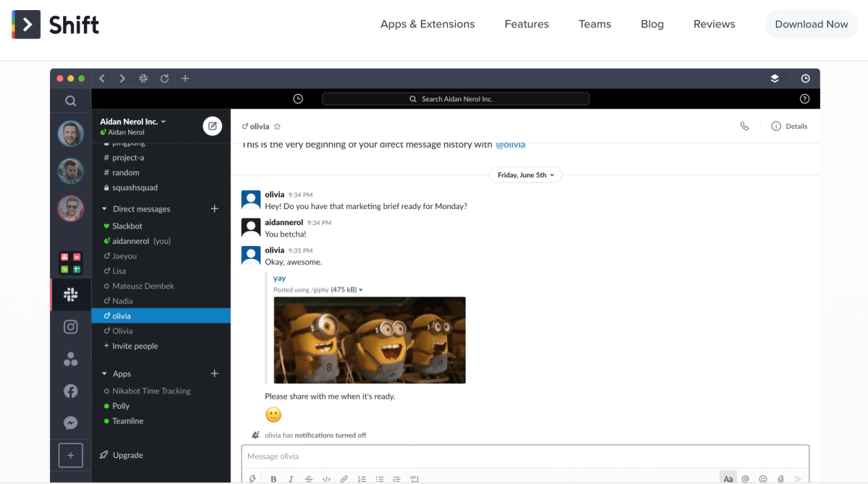Collapse the giphy attachment with small arrow
Image resolution: width=868 pixels, height=484 pixels.
tap(361, 290)
